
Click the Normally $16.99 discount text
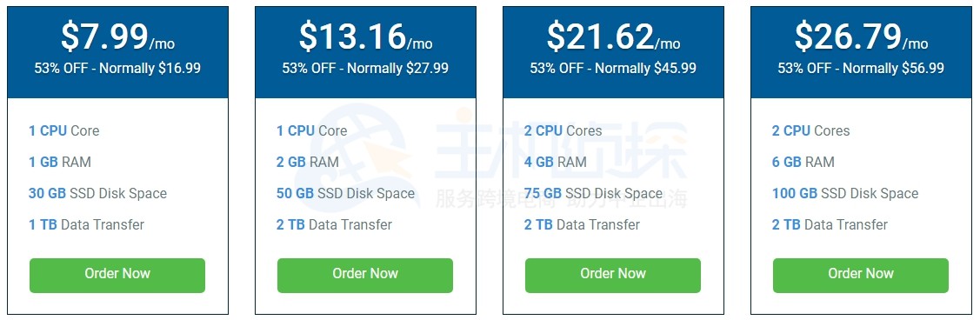150,68
